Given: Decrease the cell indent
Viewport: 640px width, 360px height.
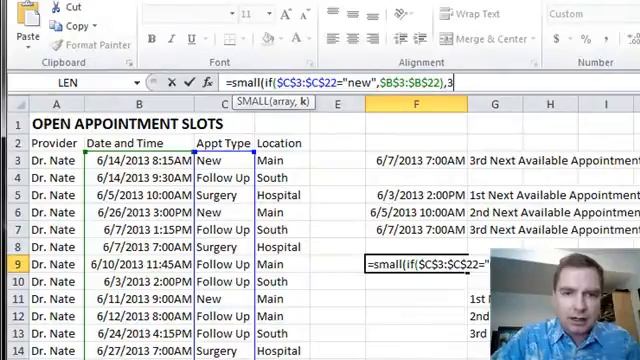Looking at the screenshot, I should pos(401,39).
